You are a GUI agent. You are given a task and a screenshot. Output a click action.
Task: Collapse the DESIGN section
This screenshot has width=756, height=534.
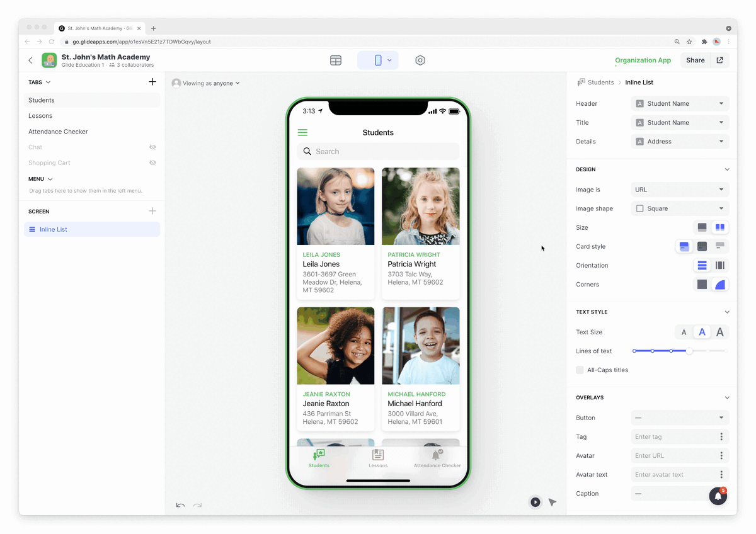(x=727, y=169)
